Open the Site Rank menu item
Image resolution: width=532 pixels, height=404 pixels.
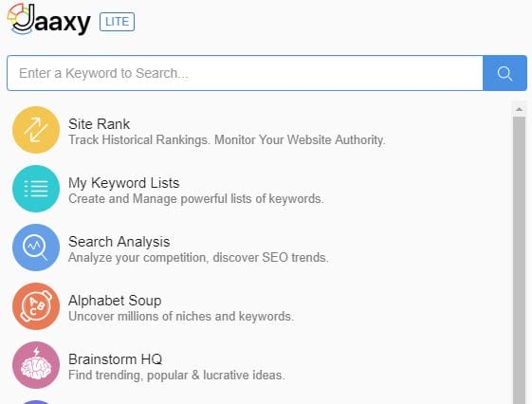tap(99, 124)
